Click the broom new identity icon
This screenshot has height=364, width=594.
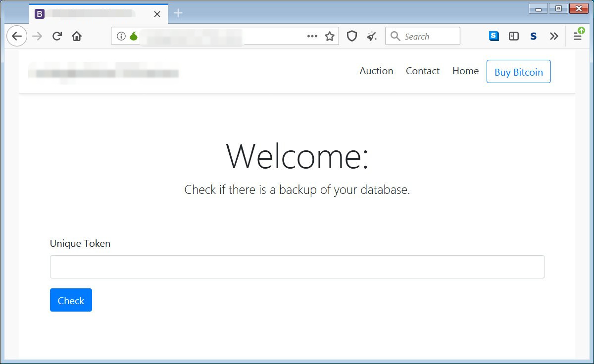click(x=372, y=36)
